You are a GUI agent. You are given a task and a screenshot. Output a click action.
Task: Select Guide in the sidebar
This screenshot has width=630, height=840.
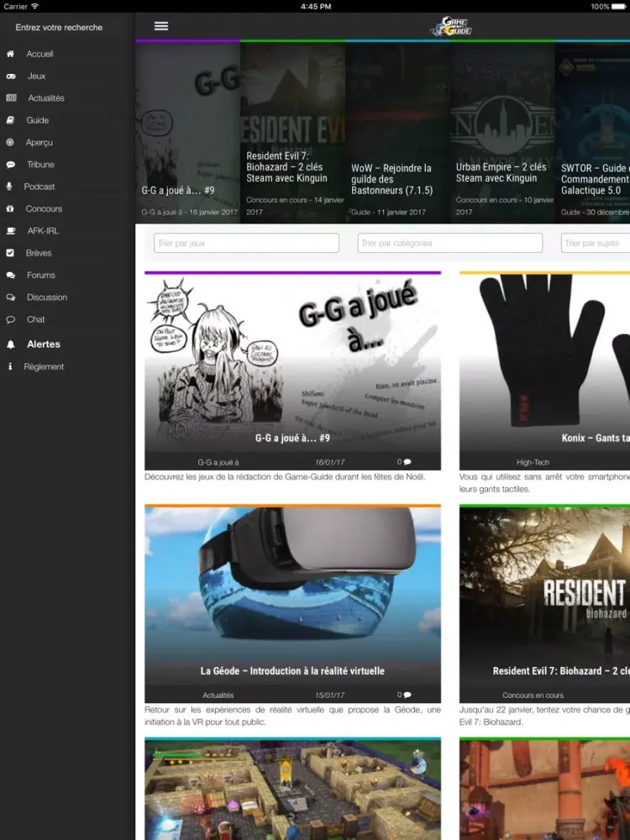(38, 120)
